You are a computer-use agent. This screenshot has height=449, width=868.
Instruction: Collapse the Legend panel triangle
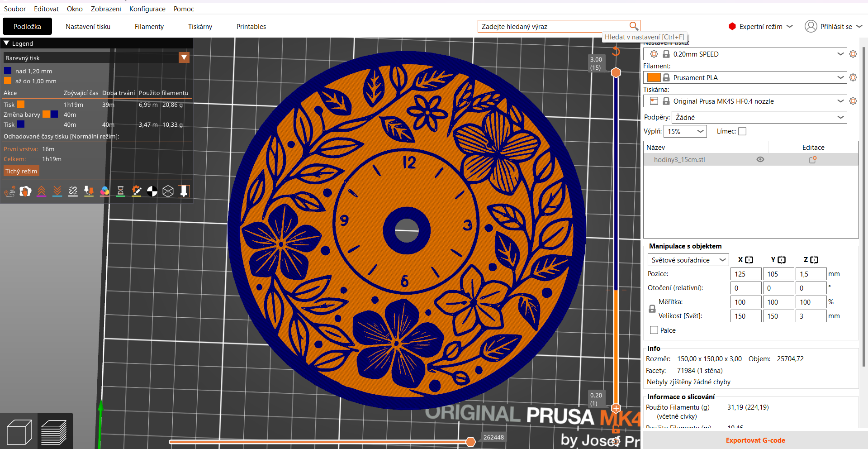click(6, 43)
